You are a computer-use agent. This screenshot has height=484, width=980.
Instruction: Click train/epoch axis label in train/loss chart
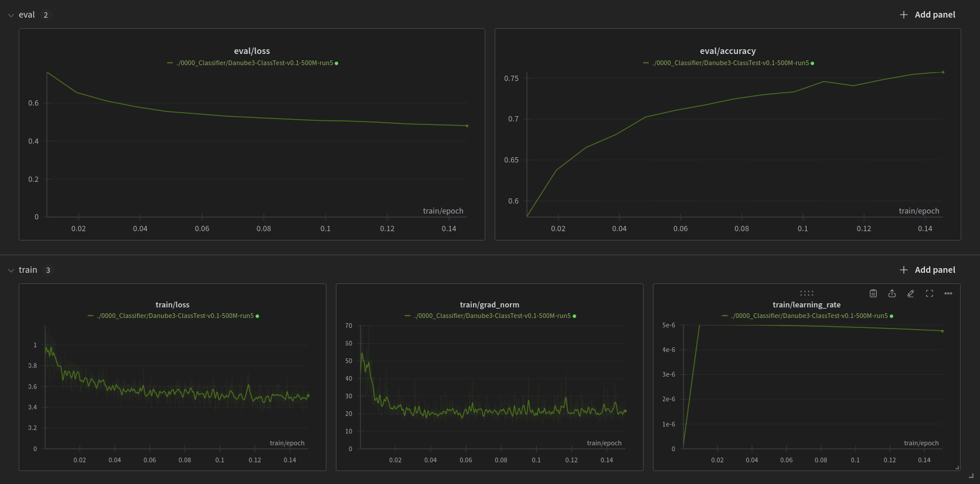(287, 443)
